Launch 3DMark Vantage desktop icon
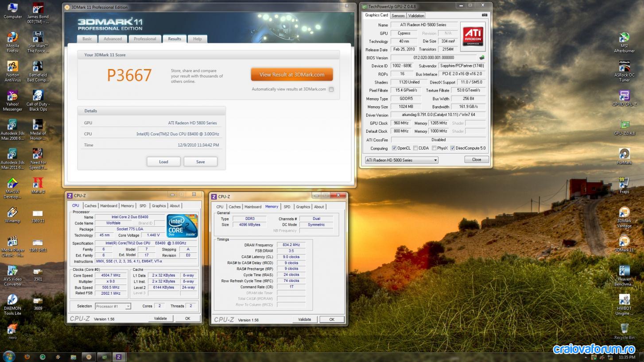 [624, 217]
